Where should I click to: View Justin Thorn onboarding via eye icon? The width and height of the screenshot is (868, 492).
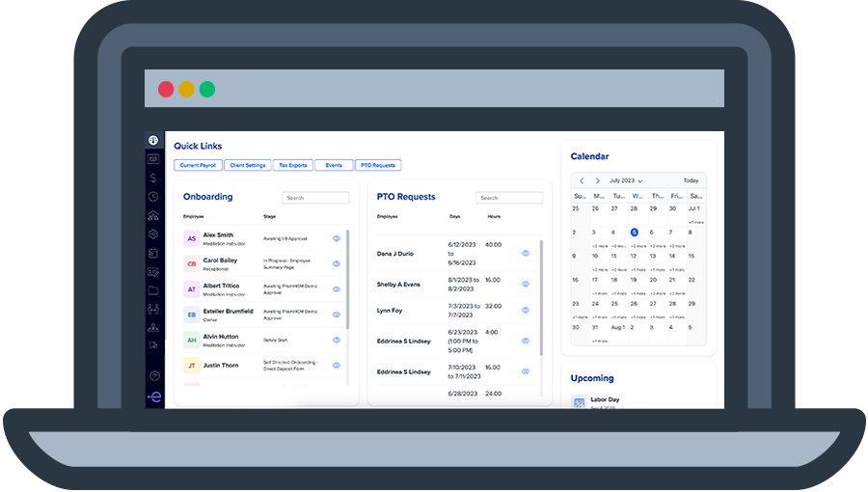(x=336, y=366)
